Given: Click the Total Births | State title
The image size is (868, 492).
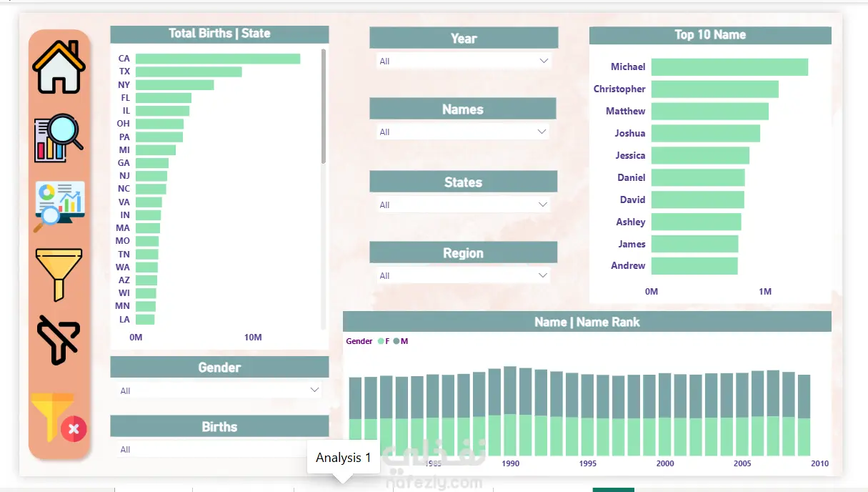Looking at the screenshot, I should click(x=219, y=34).
